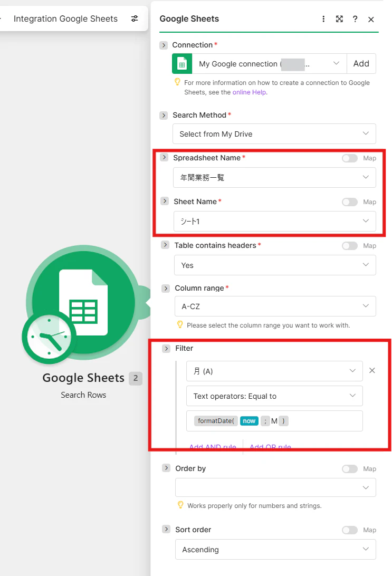Expand the Sheet Name section chevron
This screenshot has width=392, height=576.
click(165, 201)
